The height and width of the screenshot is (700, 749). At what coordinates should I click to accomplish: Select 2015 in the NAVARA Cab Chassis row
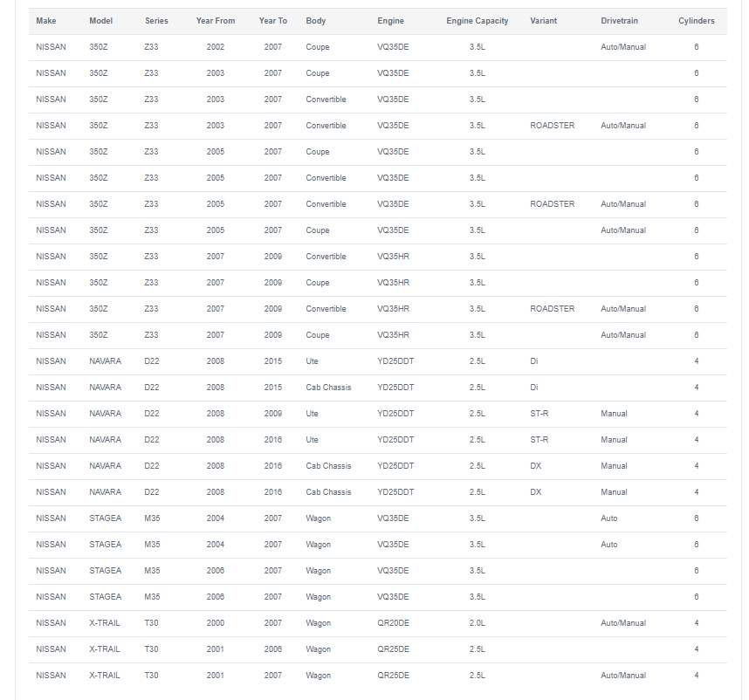click(x=272, y=388)
